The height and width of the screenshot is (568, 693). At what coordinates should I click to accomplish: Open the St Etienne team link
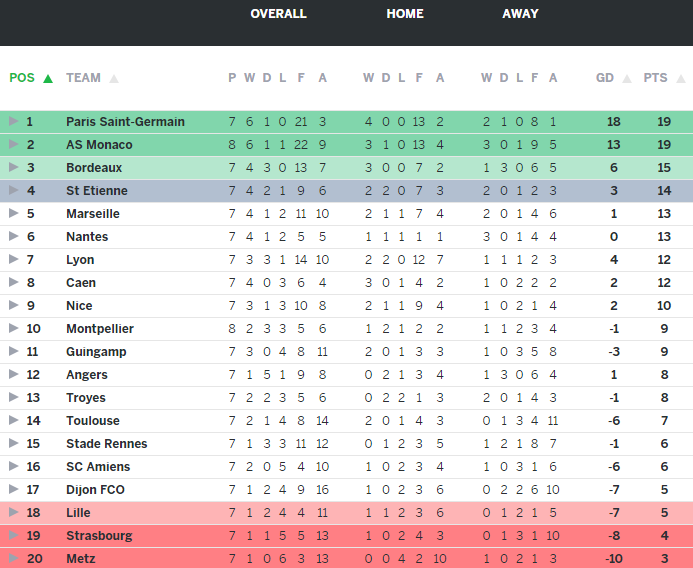click(x=97, y=191)
